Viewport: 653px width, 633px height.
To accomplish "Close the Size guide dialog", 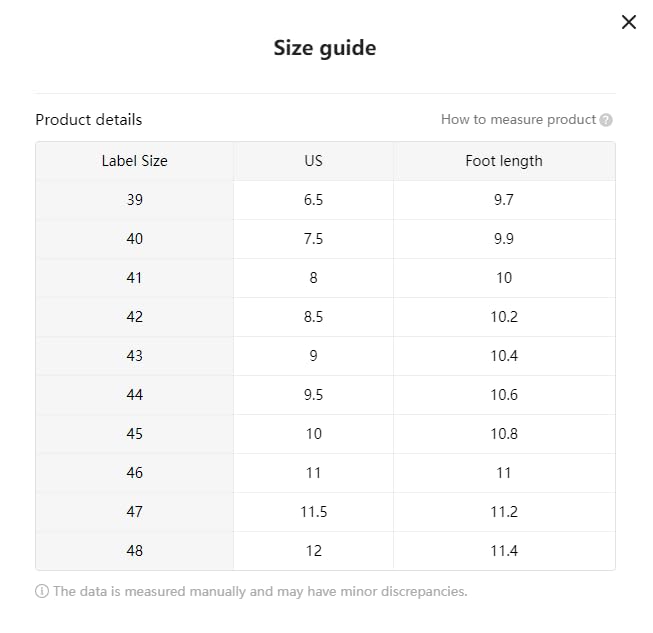I will [628, 22].
